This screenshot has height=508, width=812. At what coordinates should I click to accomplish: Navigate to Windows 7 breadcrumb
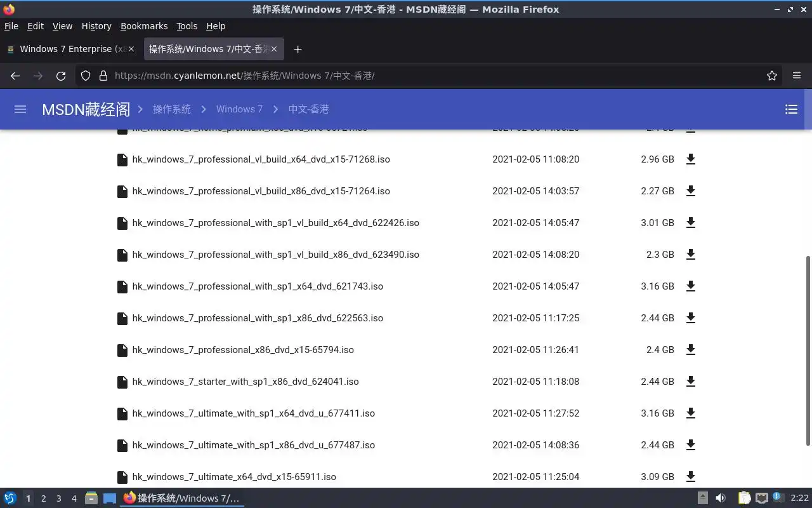pyautogui.click(x=239, y=109)
